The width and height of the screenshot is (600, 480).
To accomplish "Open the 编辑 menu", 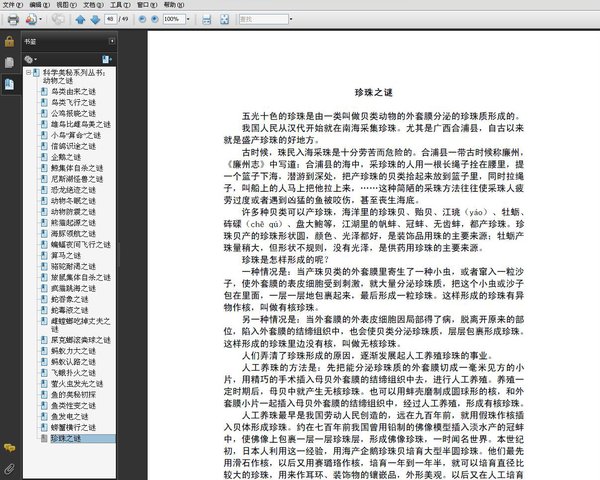I will (39, 5).
